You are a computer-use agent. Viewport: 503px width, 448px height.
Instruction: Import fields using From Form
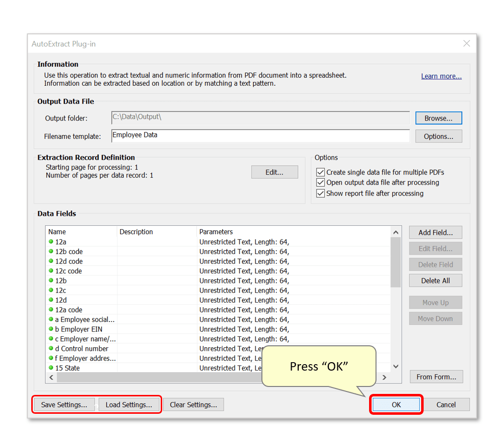point(436,377)
